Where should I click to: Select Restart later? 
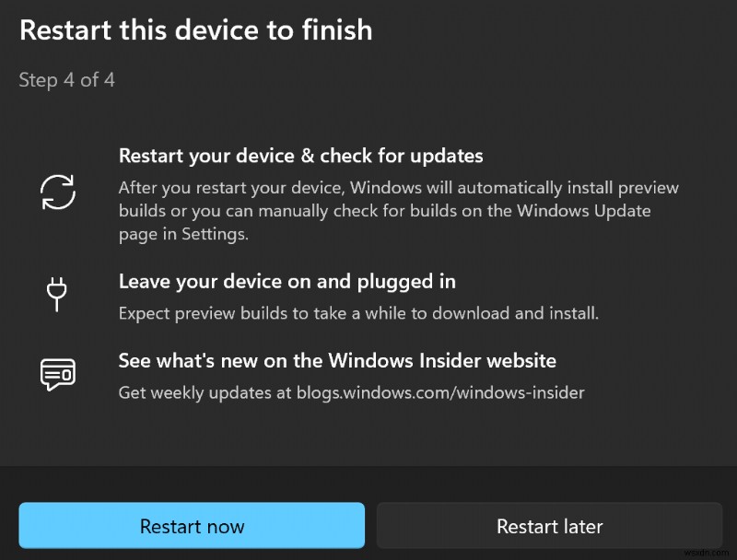pos(550,526)
